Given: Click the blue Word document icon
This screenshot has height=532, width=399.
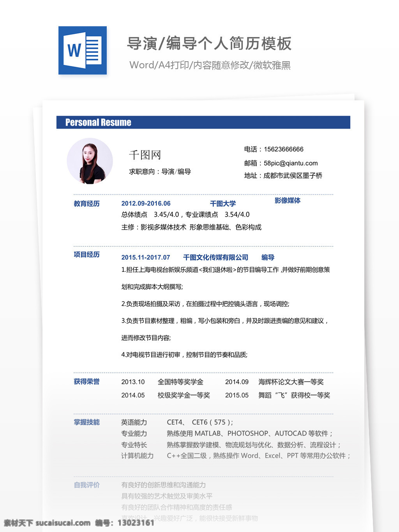Looking at the screenshot, I should click(83, 50).
